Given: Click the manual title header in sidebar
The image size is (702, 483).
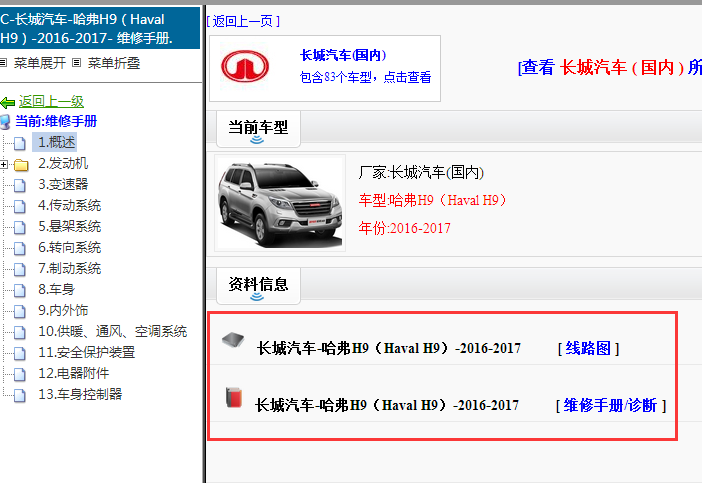Looking at the screenshot, I should coord(99,28).
